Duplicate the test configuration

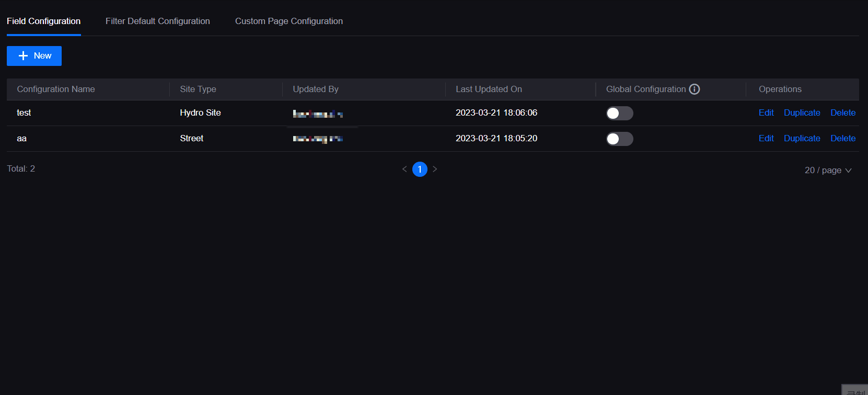[x=802, y=113]
